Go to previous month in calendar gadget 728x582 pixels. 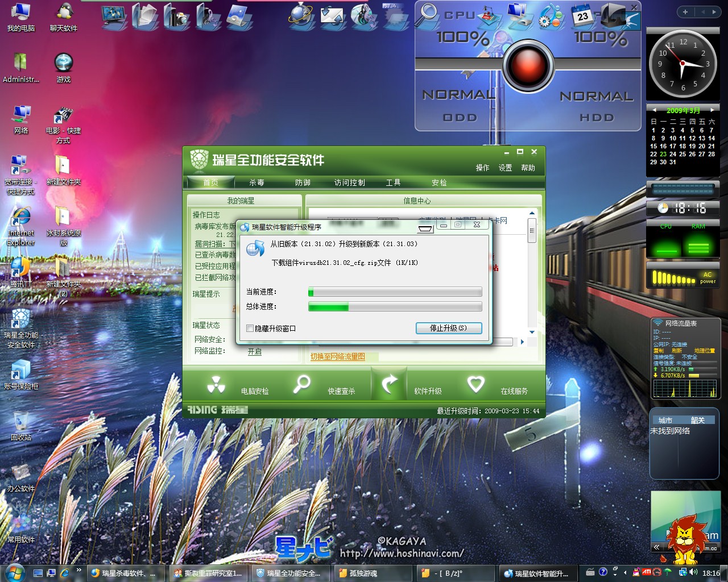click(x=654, y=110)
